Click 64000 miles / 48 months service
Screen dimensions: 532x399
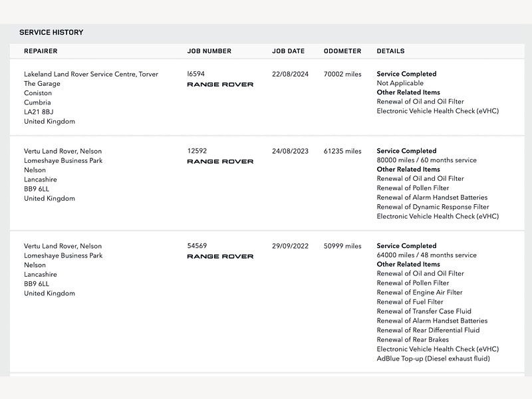(426, 255)
